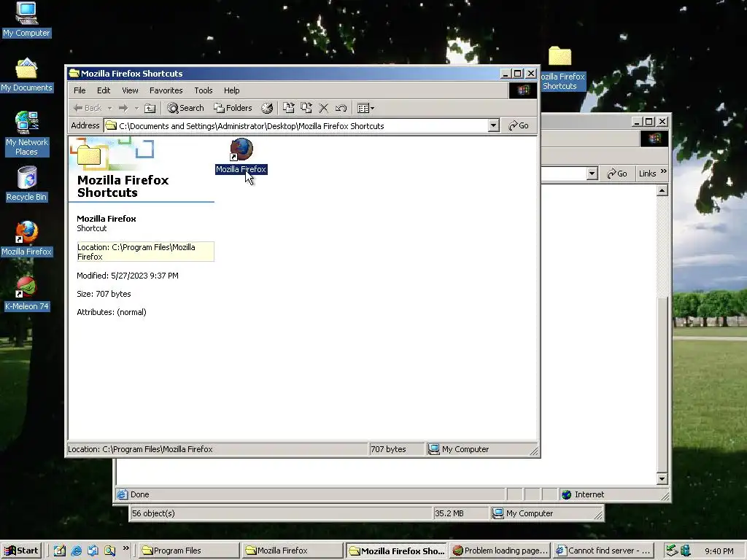
Task: Click the Windows flag throbber in front window
Action: pos(523,90)
